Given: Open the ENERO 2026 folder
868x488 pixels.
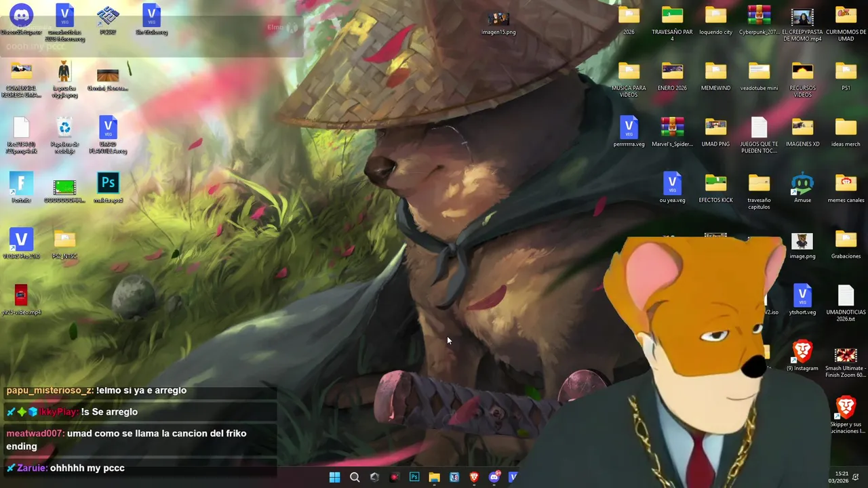Looking at the screenshot, I should (x=672, y=77).
